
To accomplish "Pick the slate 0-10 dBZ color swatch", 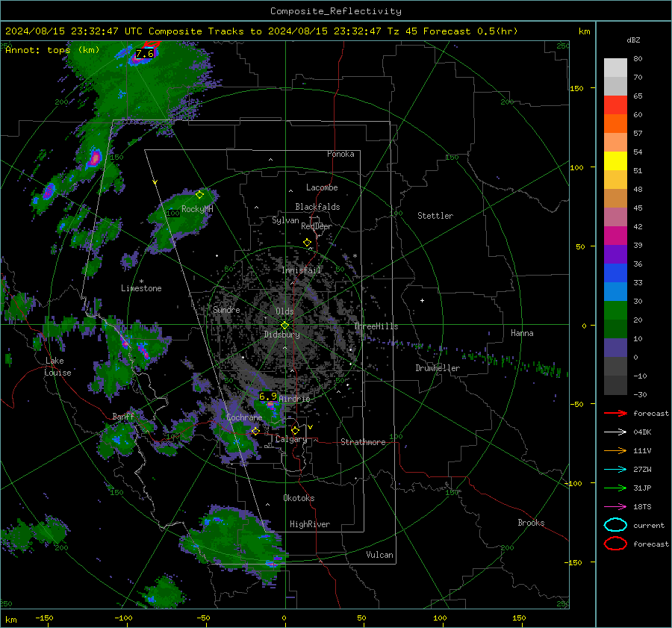I will [x=615, y=348].
